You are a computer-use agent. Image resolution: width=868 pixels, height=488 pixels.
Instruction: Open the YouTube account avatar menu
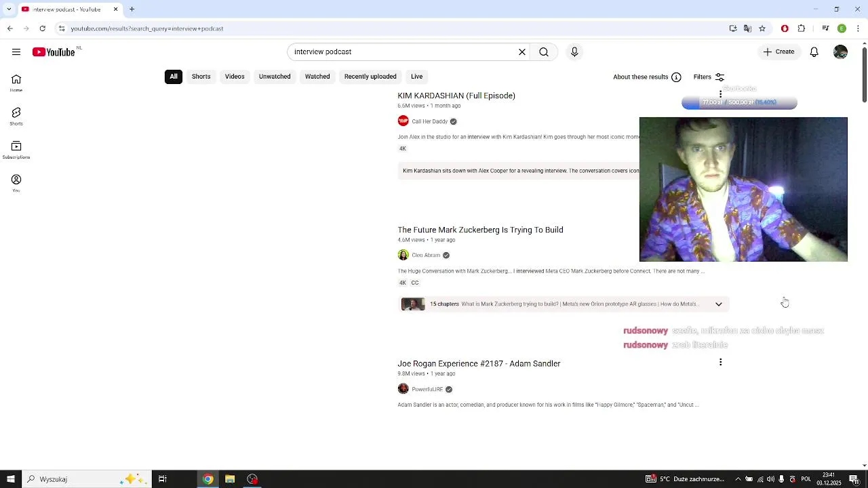click(x=840, y=52)
